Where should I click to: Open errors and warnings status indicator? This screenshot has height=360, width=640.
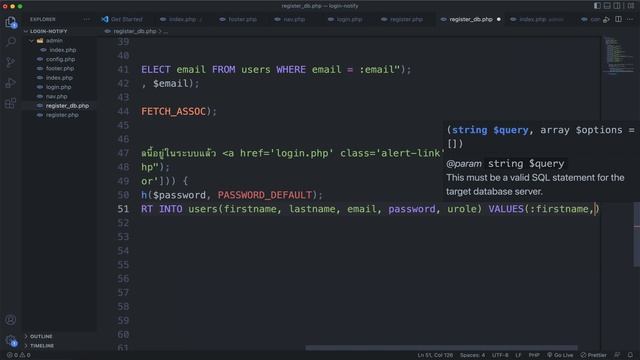click(18, 355)
